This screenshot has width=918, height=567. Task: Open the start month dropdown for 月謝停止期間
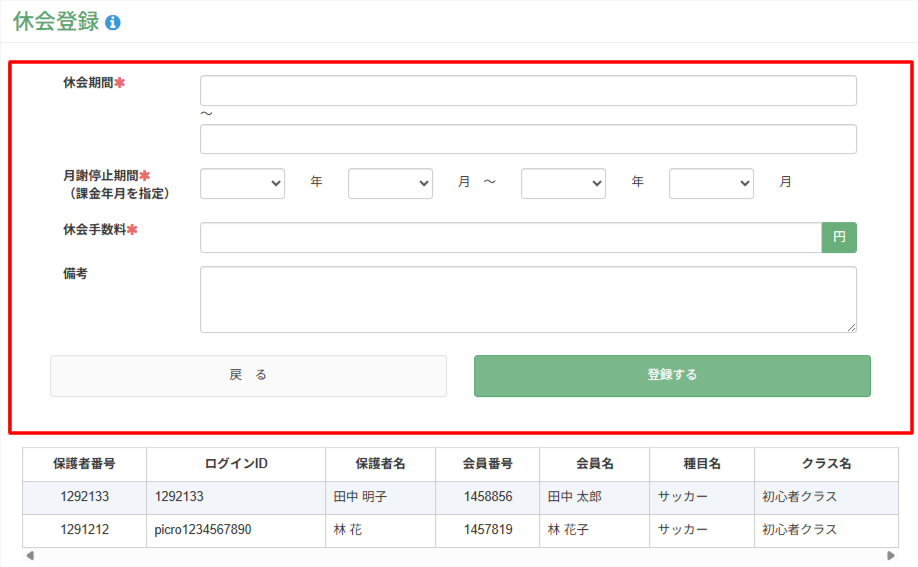point(391,183)
